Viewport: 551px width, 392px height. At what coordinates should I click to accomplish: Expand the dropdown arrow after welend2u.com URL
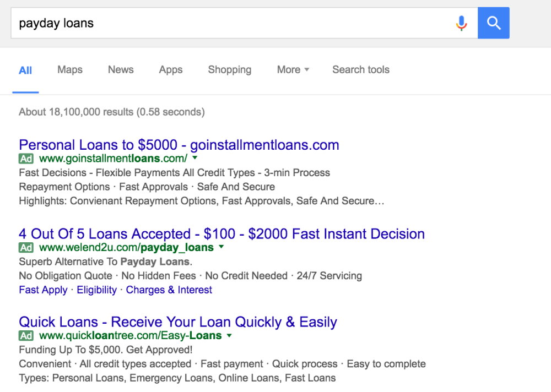[x=222, y=247]
